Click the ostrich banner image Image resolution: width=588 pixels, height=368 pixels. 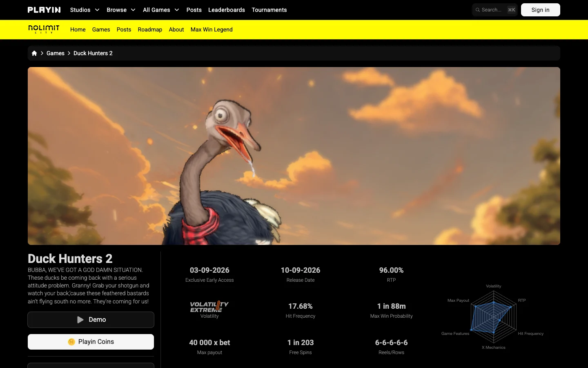tap(294, 156)
